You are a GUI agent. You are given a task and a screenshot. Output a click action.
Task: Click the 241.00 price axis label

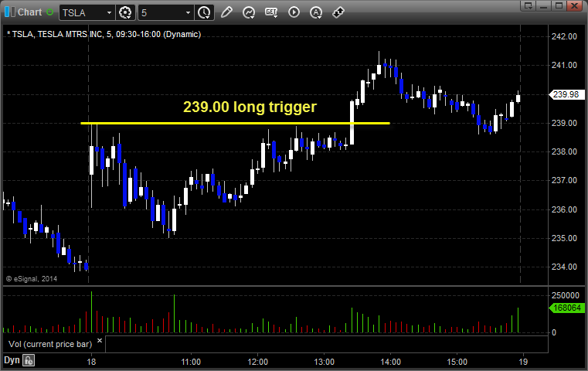point(564,65)
